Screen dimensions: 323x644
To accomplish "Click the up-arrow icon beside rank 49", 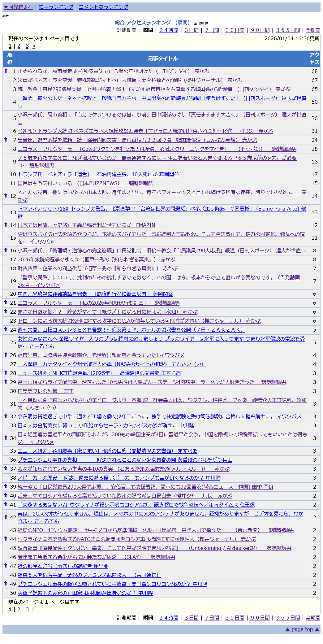I will (x=6, y=584).
